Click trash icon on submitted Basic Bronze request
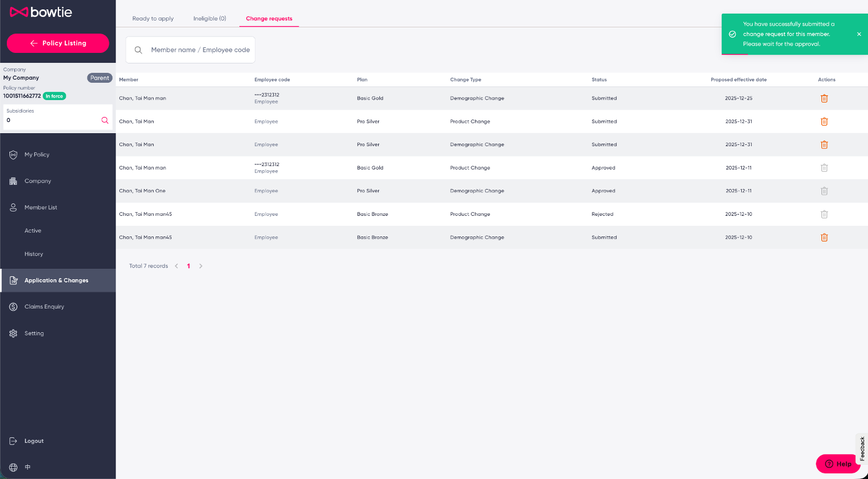The width and height of the screenshot is (868, 479). tap(824, 237)
